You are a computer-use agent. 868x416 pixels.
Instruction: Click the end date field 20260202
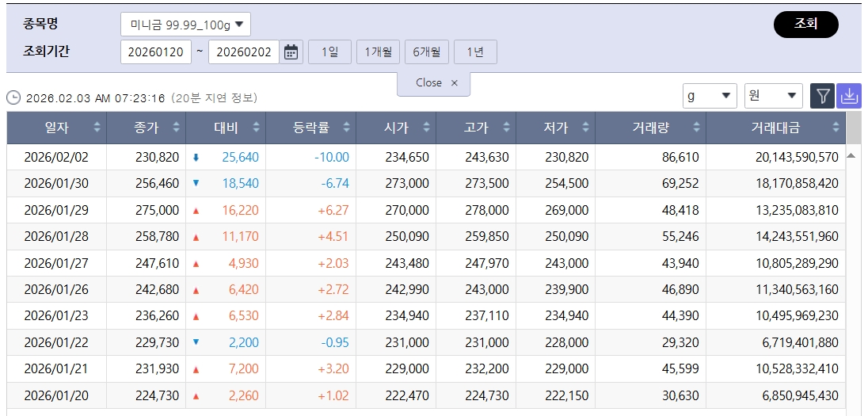tap(244, 52)
